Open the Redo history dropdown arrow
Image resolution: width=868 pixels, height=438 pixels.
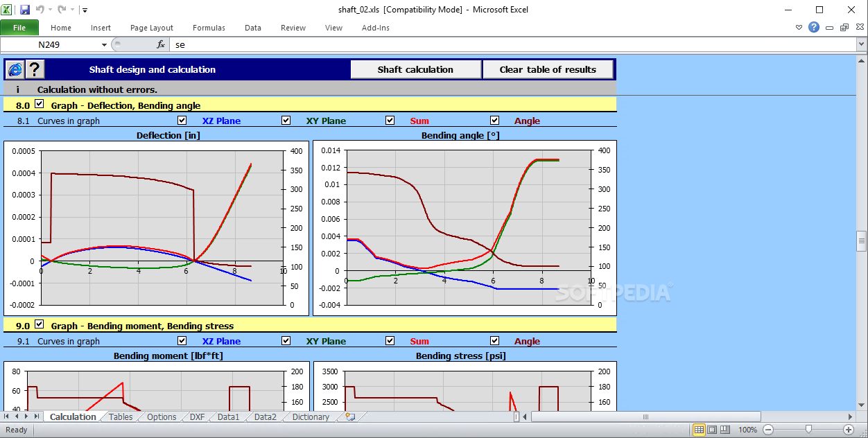(72, 10)
